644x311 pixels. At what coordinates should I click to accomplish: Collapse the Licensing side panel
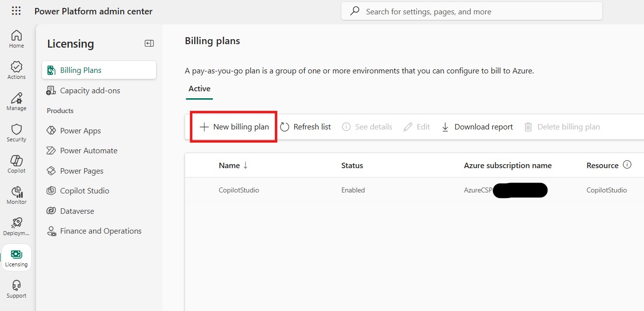coord(149,44)
